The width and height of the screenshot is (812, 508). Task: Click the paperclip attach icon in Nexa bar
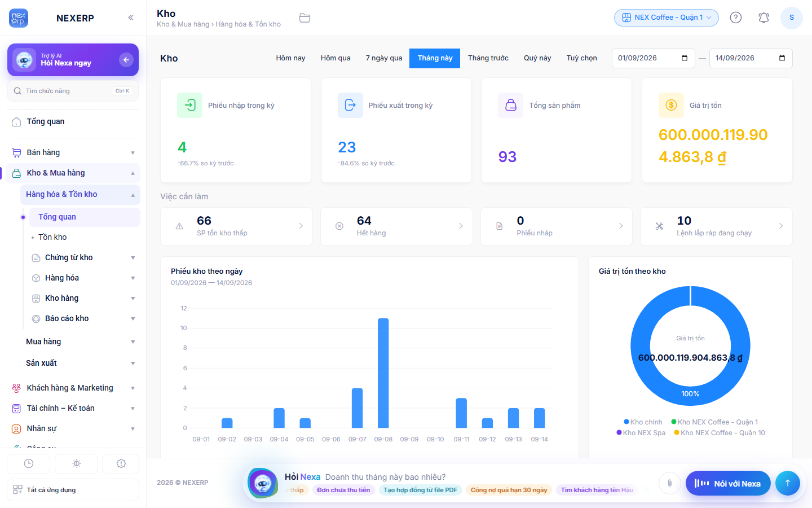(x=669, y=483)
